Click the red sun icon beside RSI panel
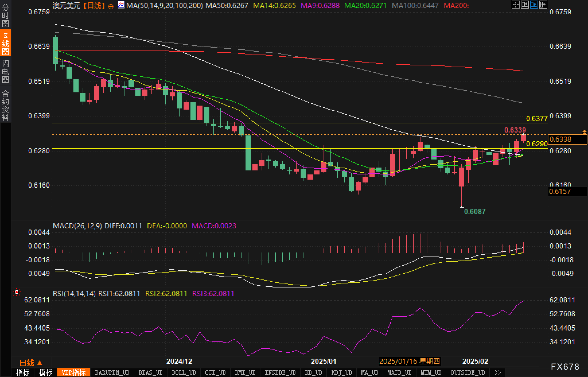Image resolution: width=588 pixels, height=377 pixels. click(x=17, y=292)
